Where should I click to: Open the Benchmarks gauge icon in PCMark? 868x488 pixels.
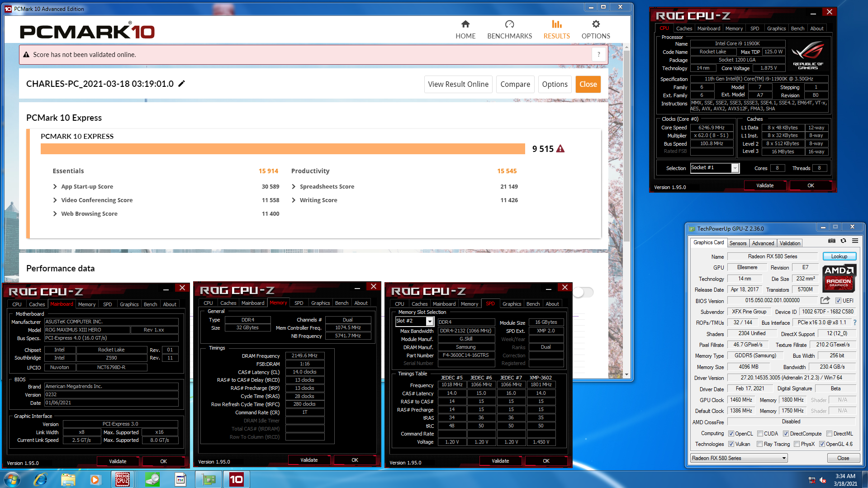[x=509, y=24]
